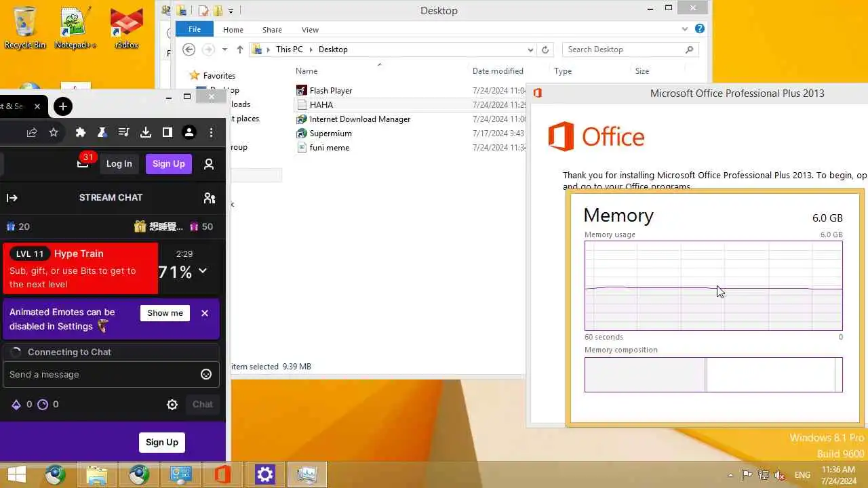Click the Windows Start button
868x488 pixels.
17,474
